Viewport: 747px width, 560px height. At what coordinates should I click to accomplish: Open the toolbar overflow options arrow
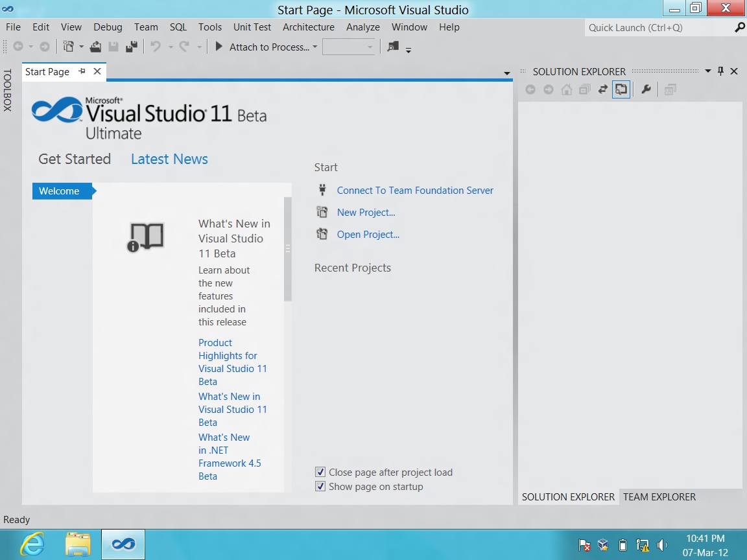409,49
